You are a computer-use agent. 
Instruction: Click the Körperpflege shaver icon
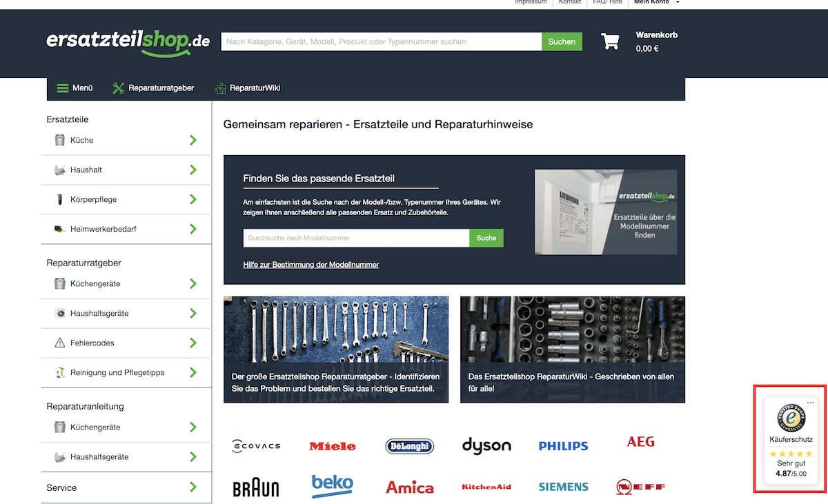59,199
